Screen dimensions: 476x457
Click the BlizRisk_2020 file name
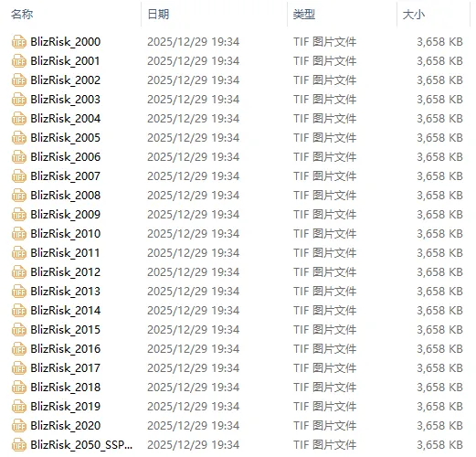(x=66, y=426)
